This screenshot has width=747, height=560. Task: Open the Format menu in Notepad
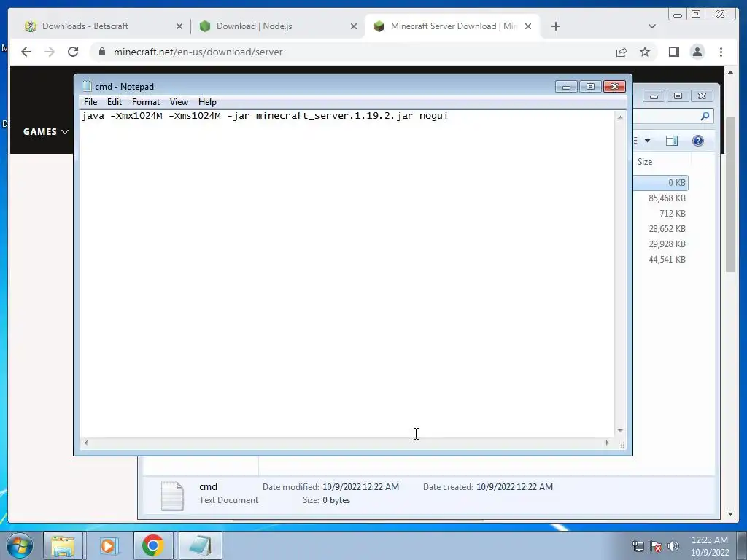tap(146, 102)
